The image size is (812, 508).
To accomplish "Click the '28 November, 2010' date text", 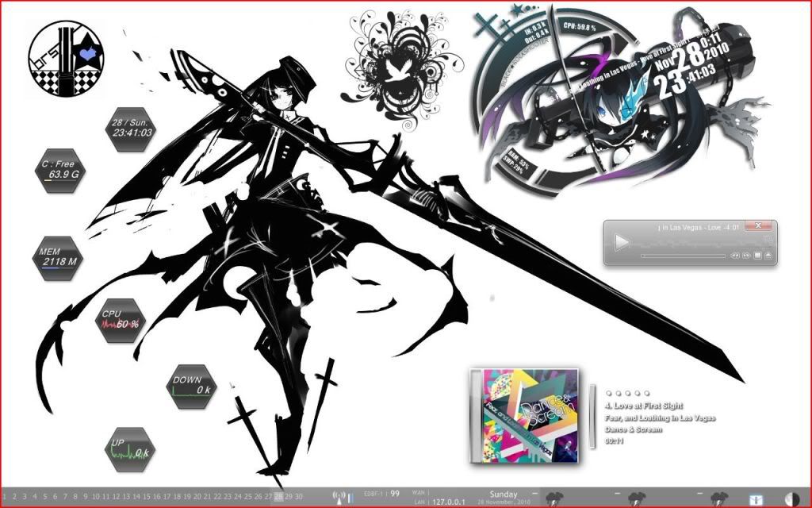I will (x=504, y=502).
